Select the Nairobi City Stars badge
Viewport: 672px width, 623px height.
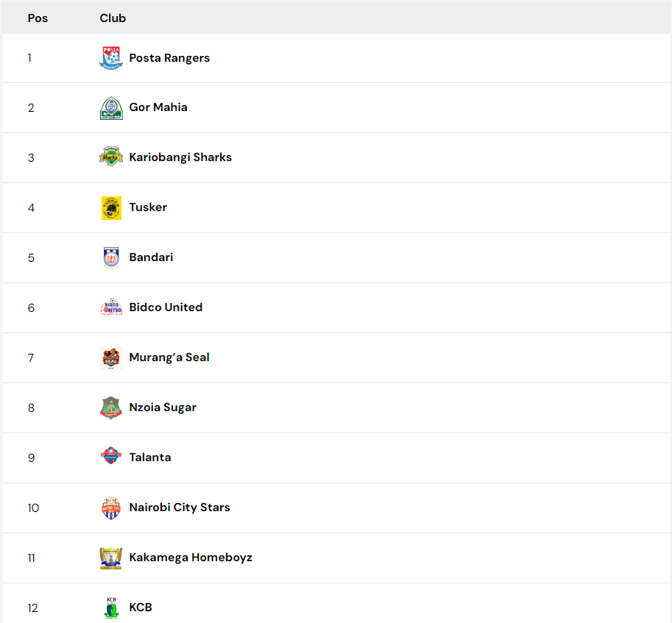[x=111, y=508]
